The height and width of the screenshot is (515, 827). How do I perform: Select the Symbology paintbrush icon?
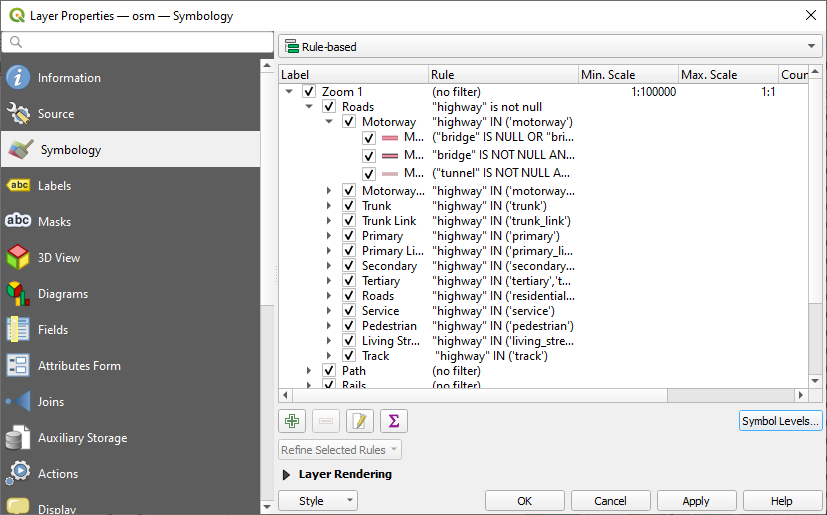tap(21, 150)
